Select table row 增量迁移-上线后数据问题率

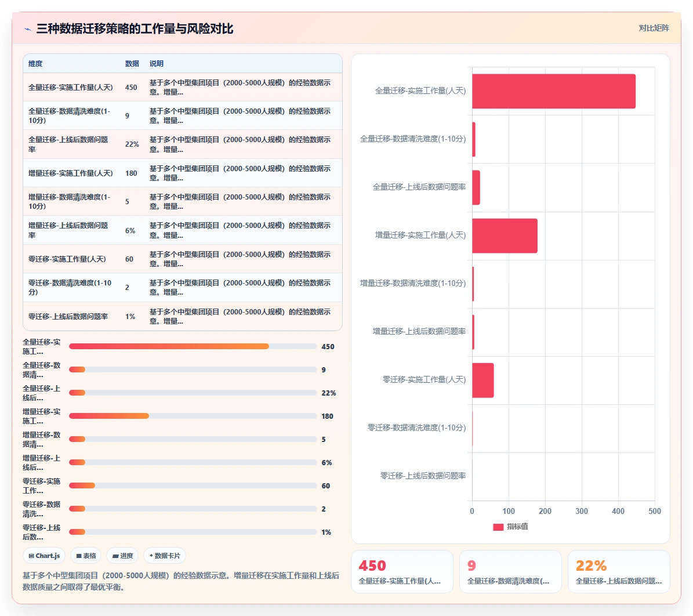183,230
